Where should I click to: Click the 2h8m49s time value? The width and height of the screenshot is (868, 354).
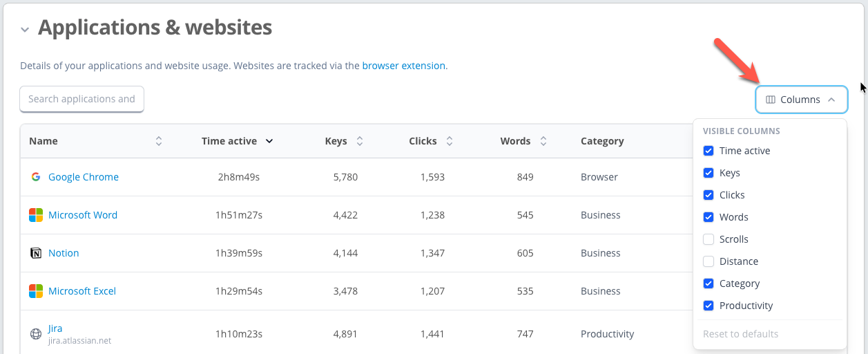(239, 177)
